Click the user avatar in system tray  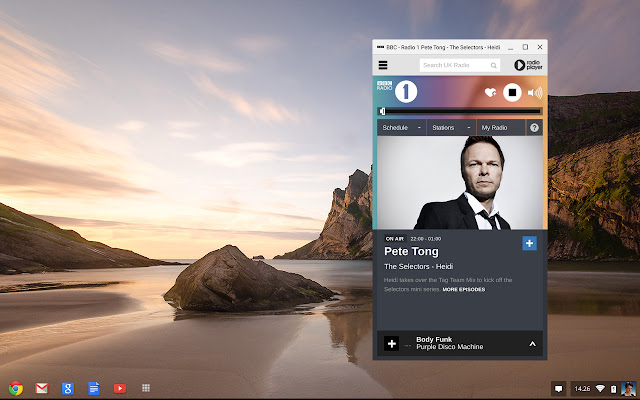(x=628, y=389)
